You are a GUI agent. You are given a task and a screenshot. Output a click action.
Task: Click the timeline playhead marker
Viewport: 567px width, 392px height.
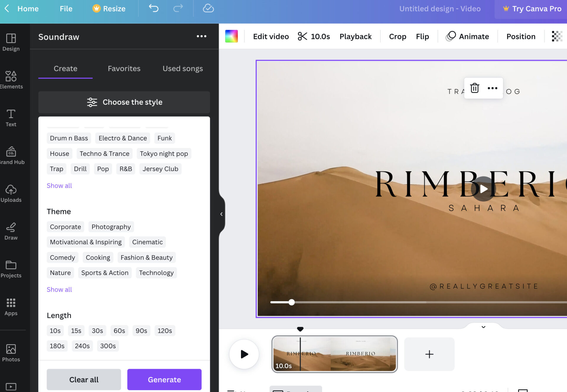coord(300,329)
